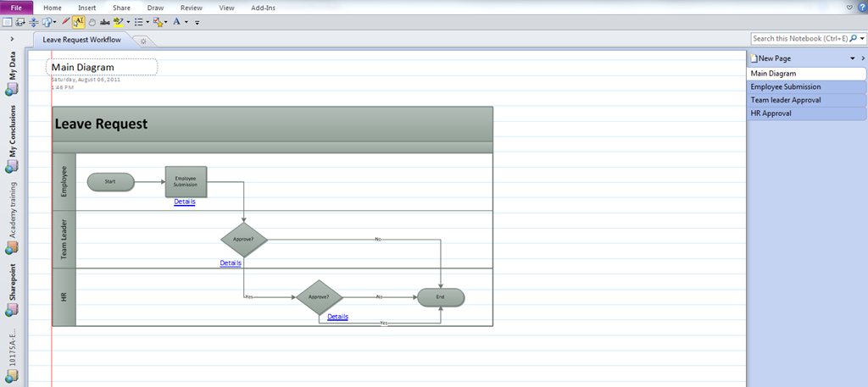868x387 pixels.
Task: Select the red pen tool
Action: pyautogui.click(x=65, y=22)
